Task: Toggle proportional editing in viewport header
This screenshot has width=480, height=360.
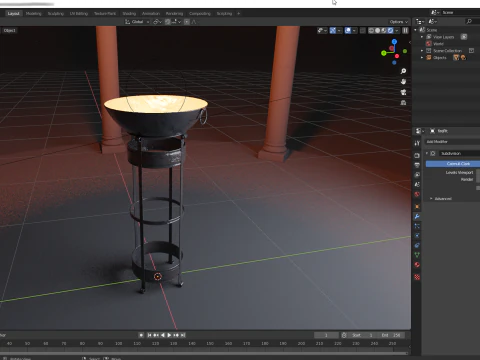Action: pos(187,22)
